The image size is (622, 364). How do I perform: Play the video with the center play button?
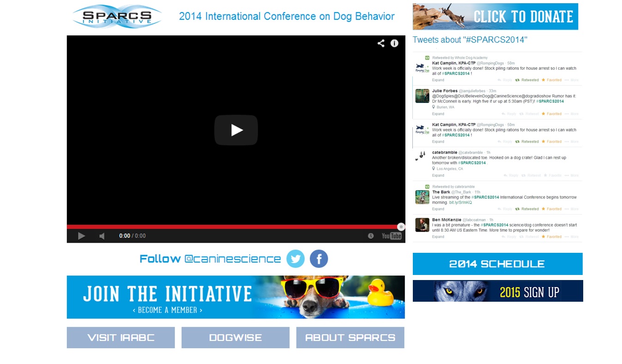[x=236, y=130]
